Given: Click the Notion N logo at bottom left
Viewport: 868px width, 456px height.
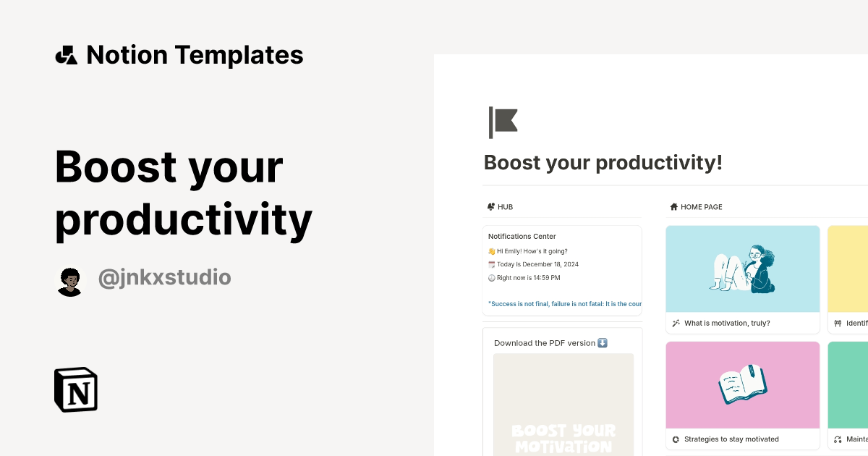Looking at the screenshot, I should [x=75, y=389].
